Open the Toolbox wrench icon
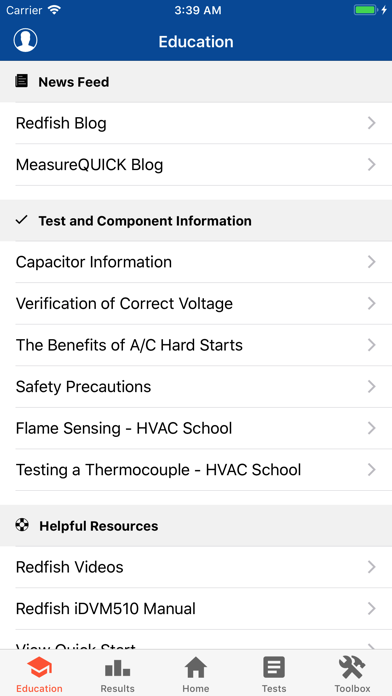Viewport: 392px width, 696px height. (x=352, y=668)
